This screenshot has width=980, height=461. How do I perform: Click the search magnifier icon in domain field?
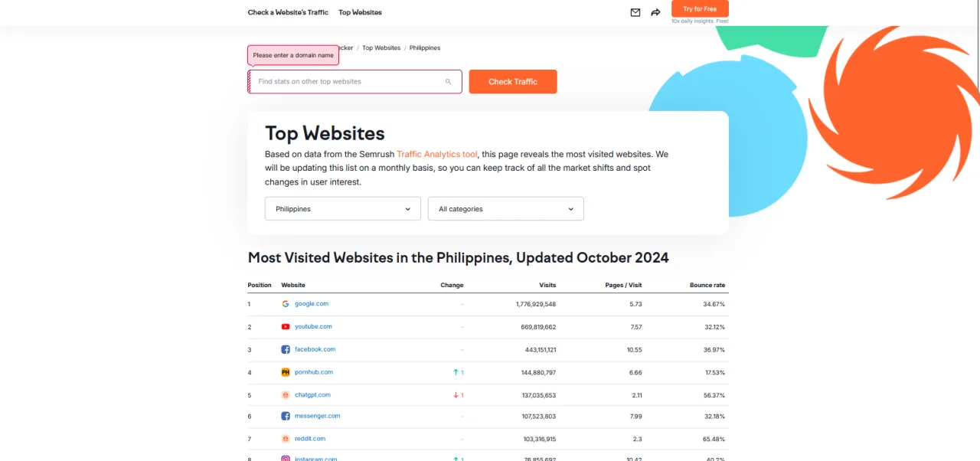pos(449,82)
